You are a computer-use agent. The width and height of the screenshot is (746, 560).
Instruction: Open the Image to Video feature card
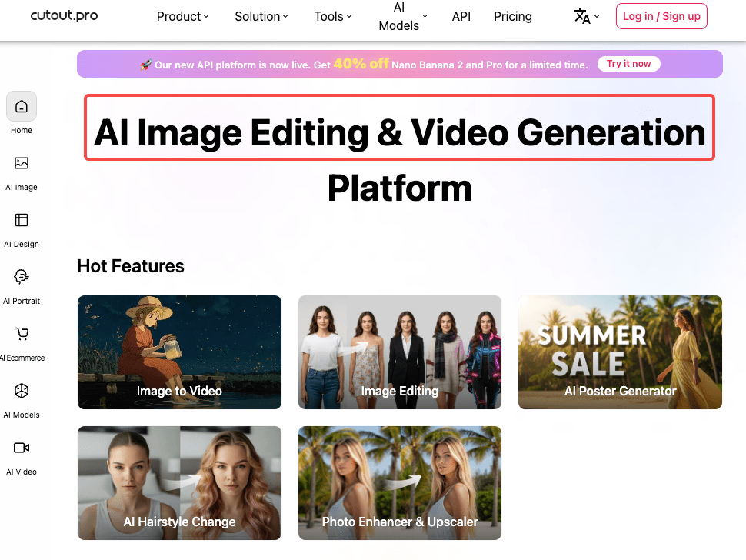179,352
